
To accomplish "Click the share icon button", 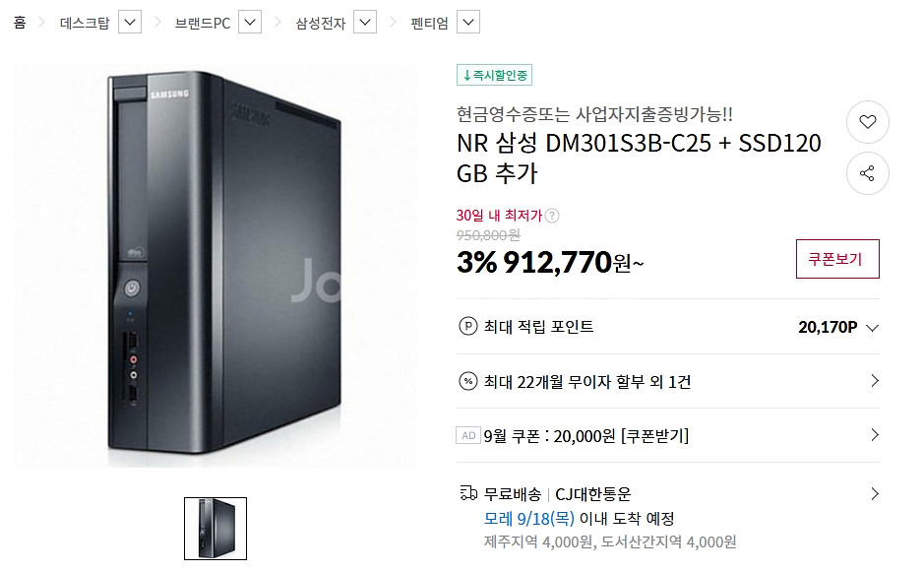I will pos(867,174).
